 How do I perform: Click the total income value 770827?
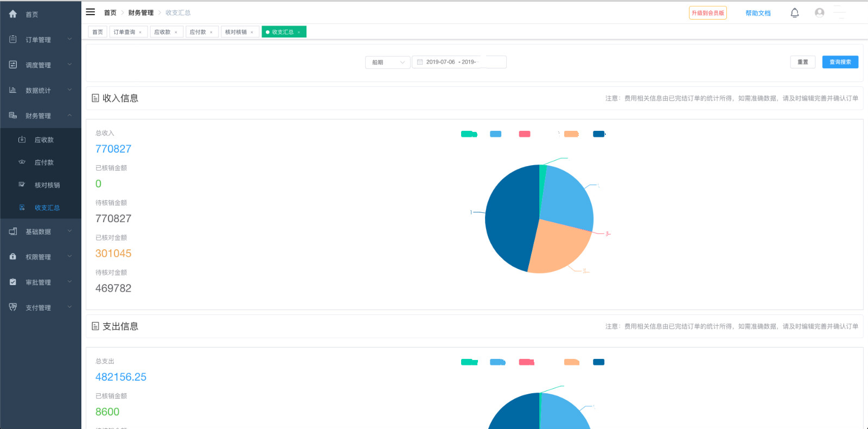pos(113,149)
